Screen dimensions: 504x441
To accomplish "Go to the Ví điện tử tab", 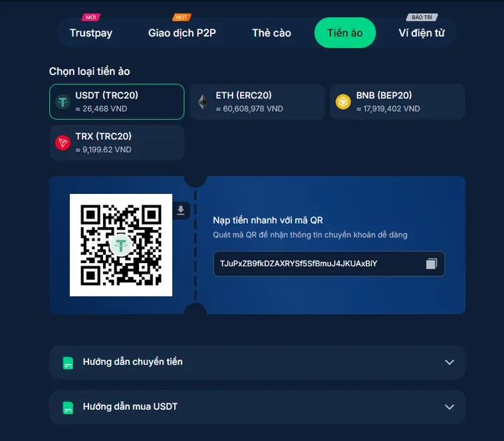I will [x=422, y=33].
